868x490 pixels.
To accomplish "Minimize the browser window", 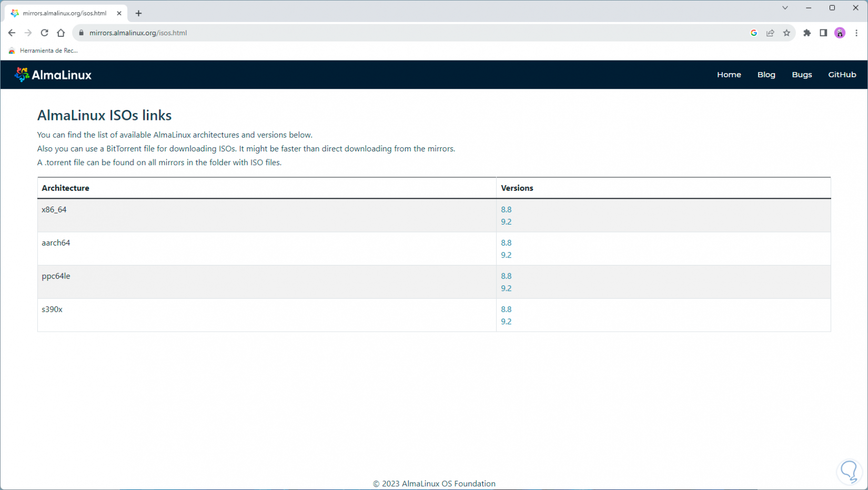I will coord(809,8).
